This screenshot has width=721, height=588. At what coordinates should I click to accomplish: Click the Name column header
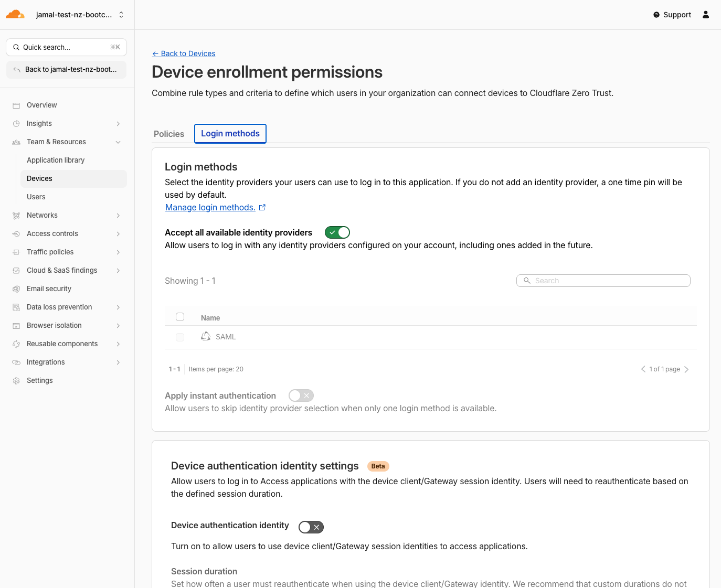point(210,318)
